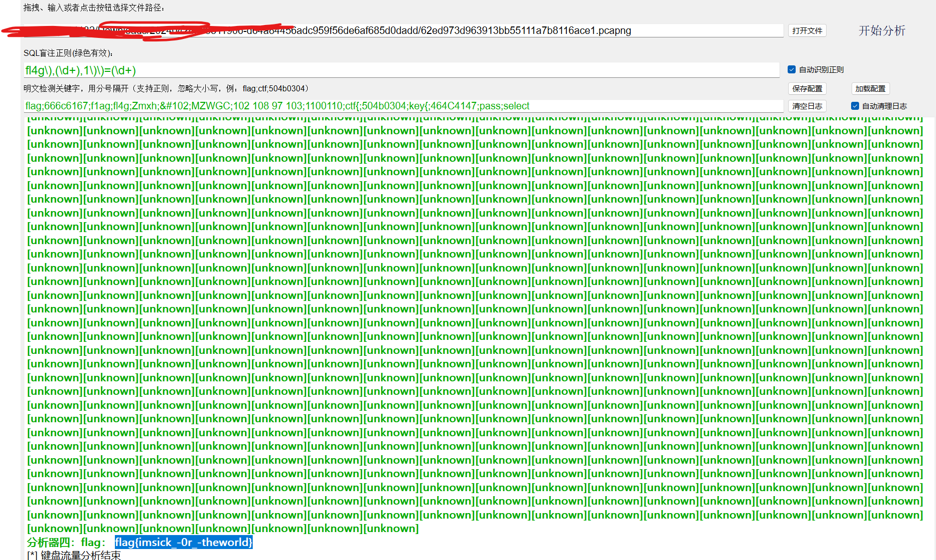Save settings using 保存配置

807,88
